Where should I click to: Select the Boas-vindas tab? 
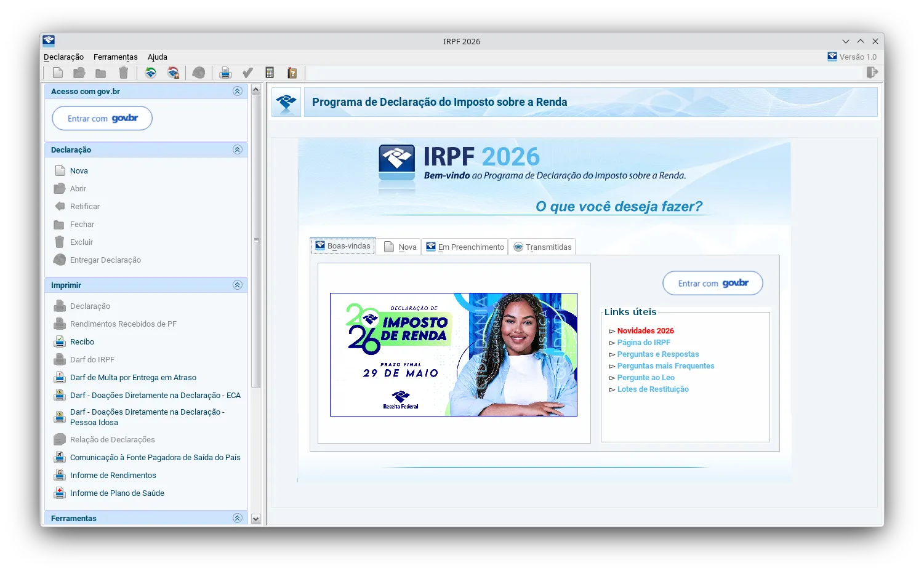343,246
